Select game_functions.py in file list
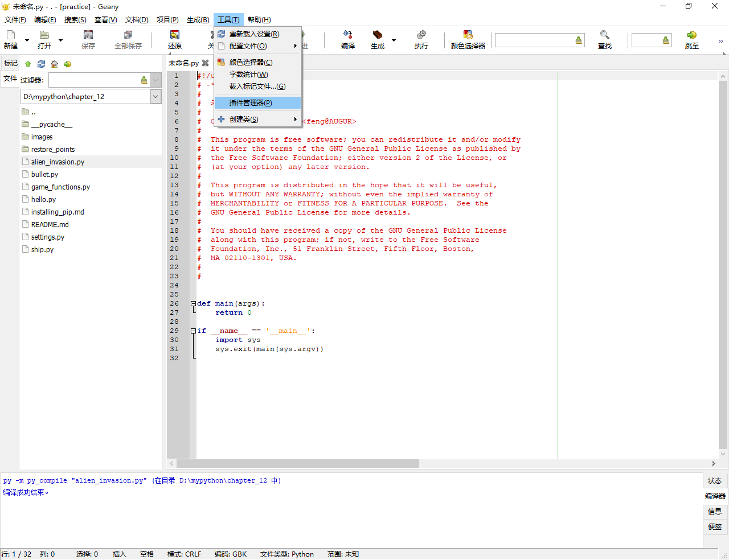Viewport: 729px width, 560px height. (91, 187)
